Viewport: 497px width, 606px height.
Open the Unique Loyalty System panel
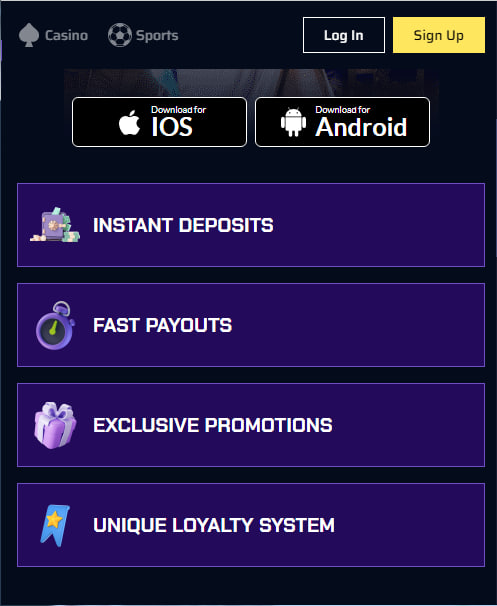tap(251, 525)
